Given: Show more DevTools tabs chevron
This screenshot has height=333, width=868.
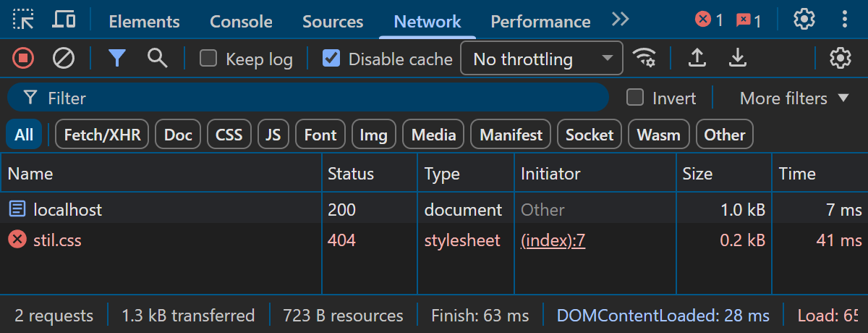Looking at the screenshot, I should pos(620,20).
